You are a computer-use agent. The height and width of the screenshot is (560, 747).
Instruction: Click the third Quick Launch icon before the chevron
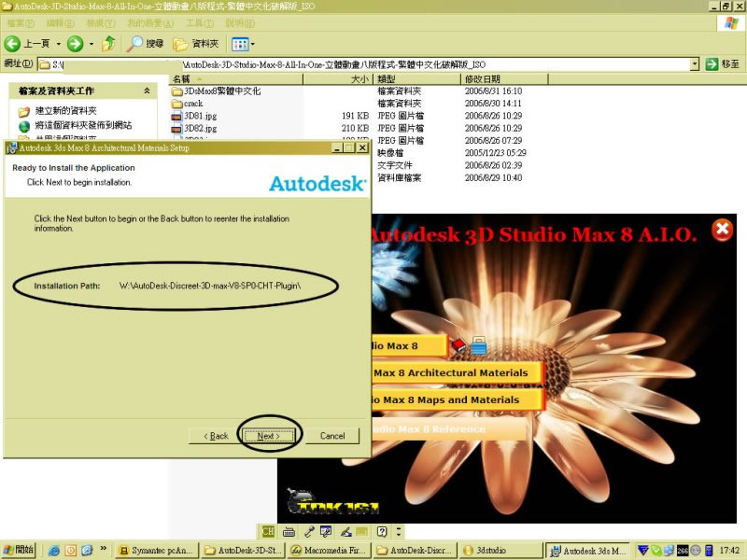(87, 551)
